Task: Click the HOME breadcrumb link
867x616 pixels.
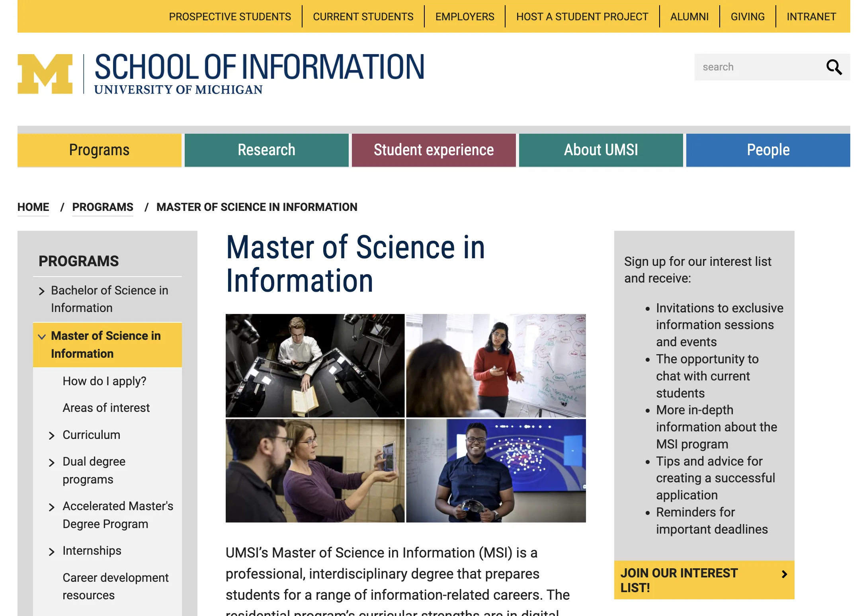Action: (x=33, y=207)
